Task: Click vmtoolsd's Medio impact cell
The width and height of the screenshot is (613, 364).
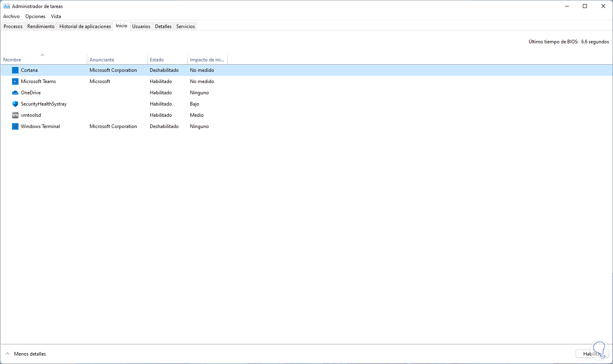Action: coord(197,115)
